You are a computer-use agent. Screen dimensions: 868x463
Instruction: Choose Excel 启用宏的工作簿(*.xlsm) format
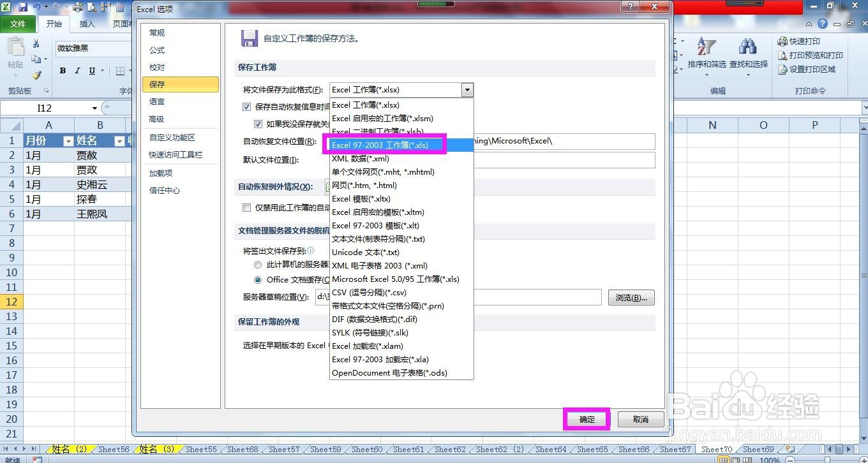pyautogui.click(x=401, y=118)
